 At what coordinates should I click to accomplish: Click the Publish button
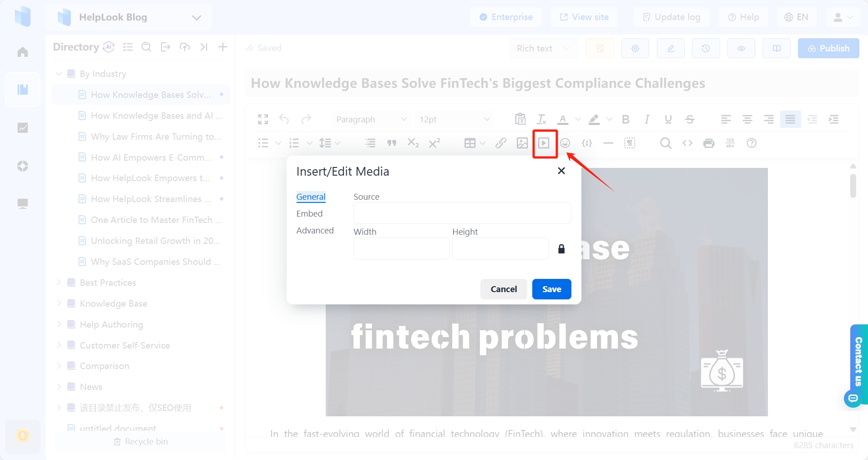[x=828, y=48]
